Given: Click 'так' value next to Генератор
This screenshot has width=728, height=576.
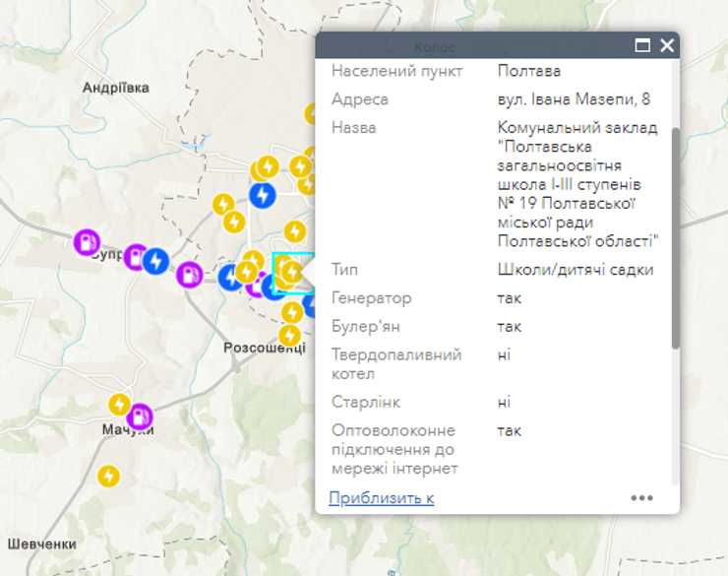Looking at the screenshot, I should click(510, 298).
